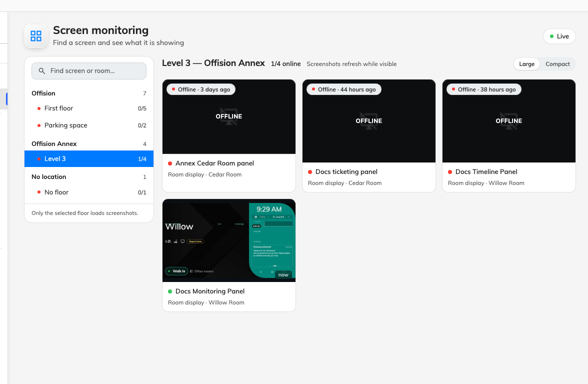Click red status dot of Docs Timeline Panel

pyautogui.click(x=450, y=172)
